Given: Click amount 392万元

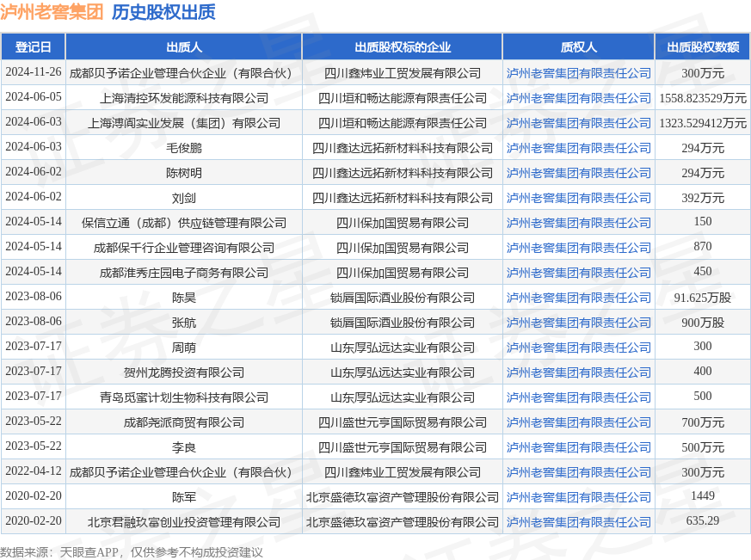Looking at the screenshot, I should [703, 198].
